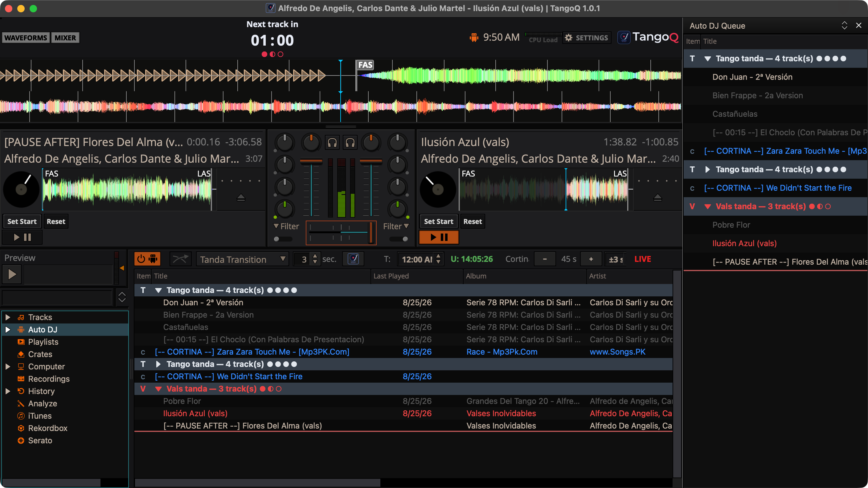
Task: Enable Auto DJ power button
Action: click(147, 259)
